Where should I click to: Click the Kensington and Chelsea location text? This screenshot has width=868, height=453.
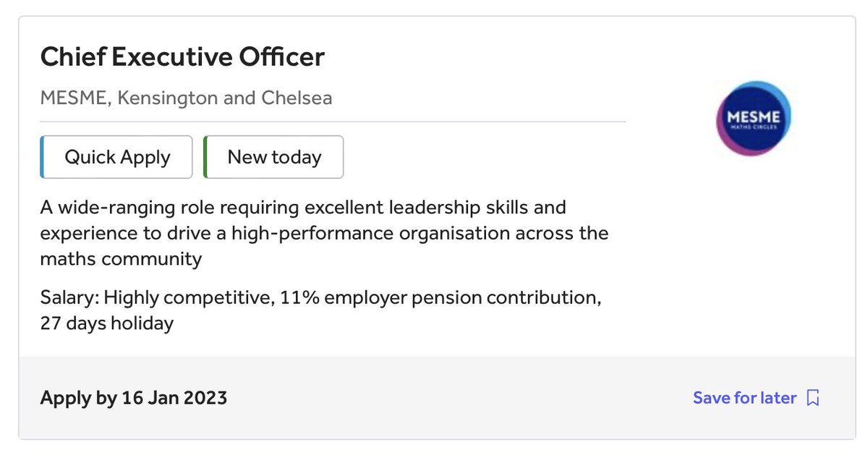[224, 98]
